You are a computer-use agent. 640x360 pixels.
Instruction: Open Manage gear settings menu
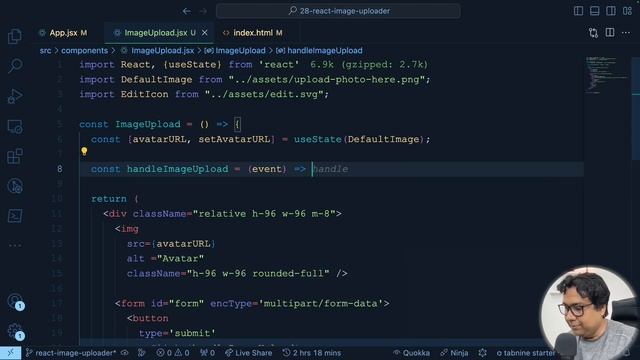point(15,331)
